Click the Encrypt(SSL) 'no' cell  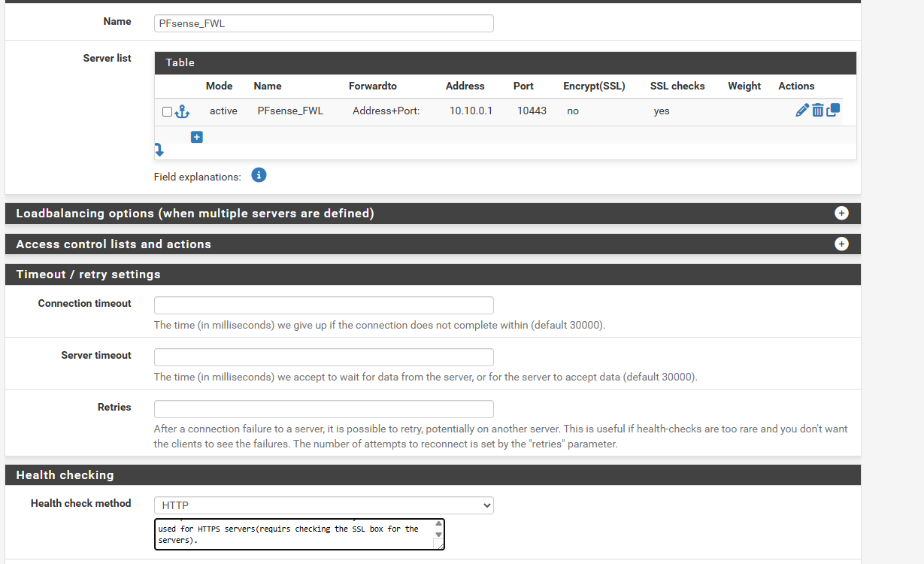(x=573, y=111)
